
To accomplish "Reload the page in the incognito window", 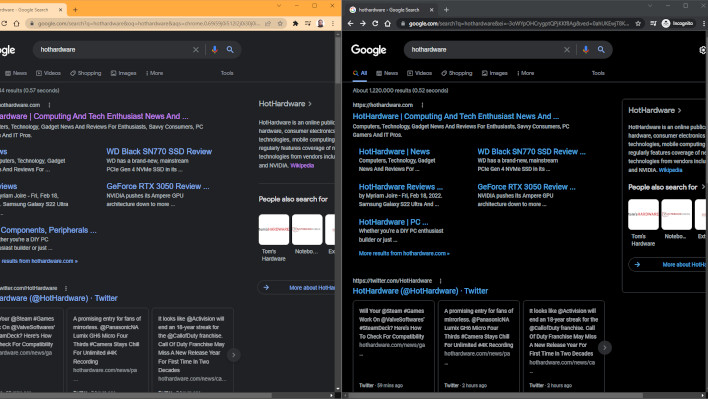I will point(375,23).
